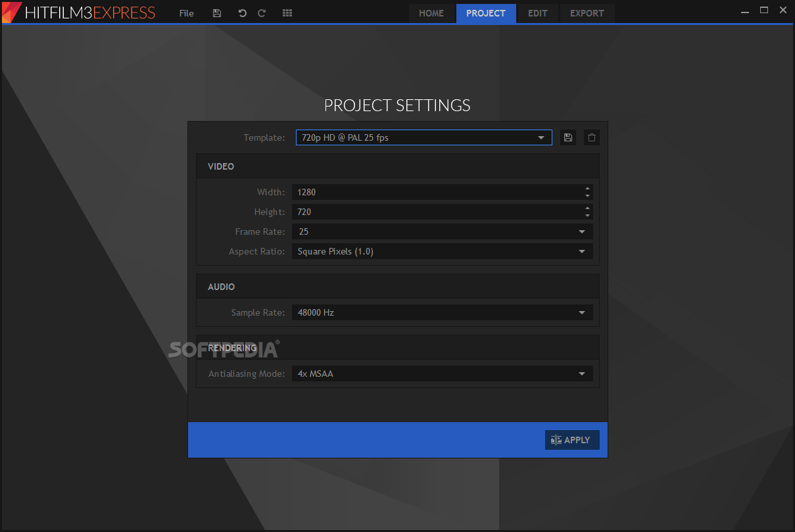Click the Frame Rate label
The image size is (795, 532).
[260, 231]
